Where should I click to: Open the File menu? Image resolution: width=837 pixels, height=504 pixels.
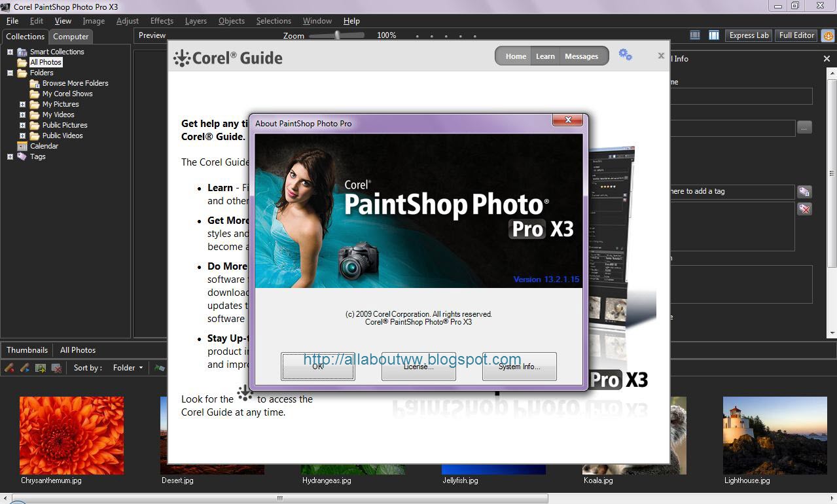[x=12, y=21]
